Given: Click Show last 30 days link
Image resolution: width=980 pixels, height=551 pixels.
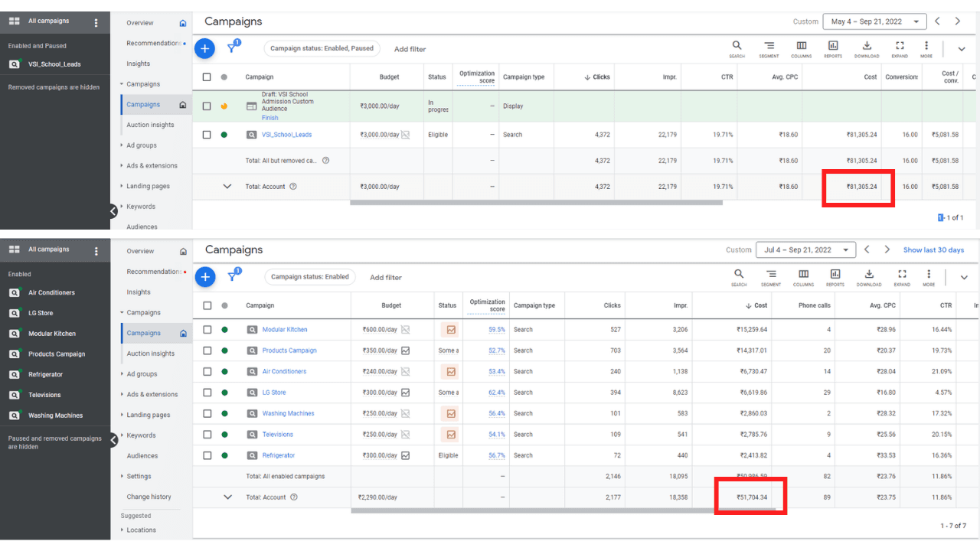Looking at the screenshot, I should [x=933, y=250].
